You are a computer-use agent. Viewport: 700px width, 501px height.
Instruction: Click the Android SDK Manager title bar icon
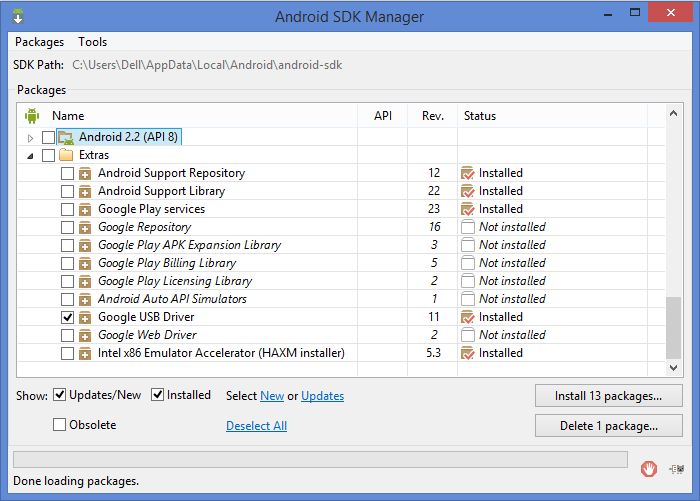point(18,17)
